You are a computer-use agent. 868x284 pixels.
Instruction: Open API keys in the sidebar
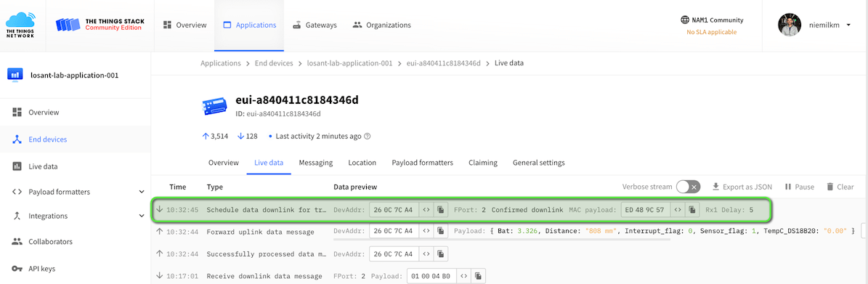76,269
